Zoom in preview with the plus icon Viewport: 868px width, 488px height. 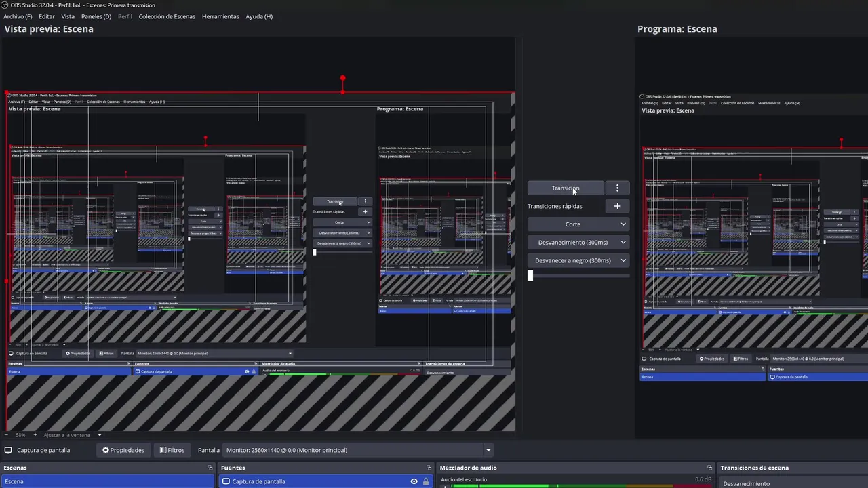coord(35,435)
